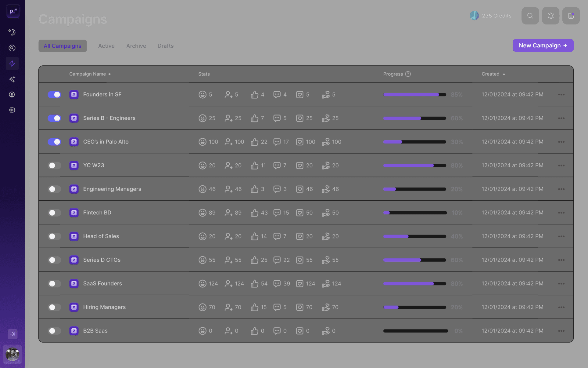
Task: Sort by Created column arrow
Action: click(x=504, y=74)
